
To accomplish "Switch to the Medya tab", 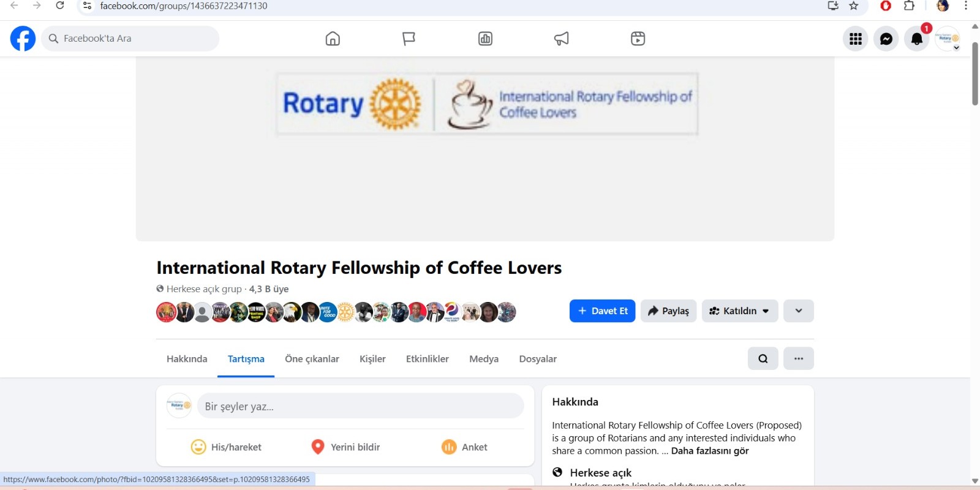I will tap(484, 359).
